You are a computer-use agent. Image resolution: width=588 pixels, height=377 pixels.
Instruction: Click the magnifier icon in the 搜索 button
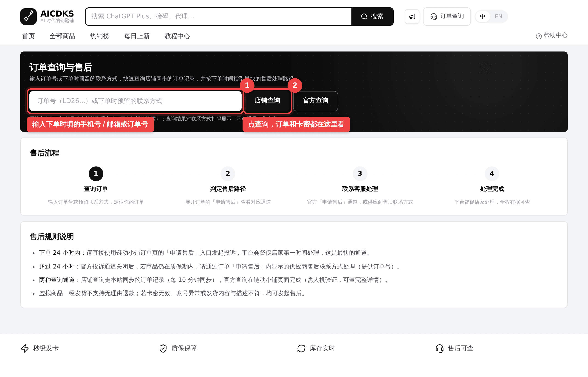pyautogui.click(x=364, y=17)
